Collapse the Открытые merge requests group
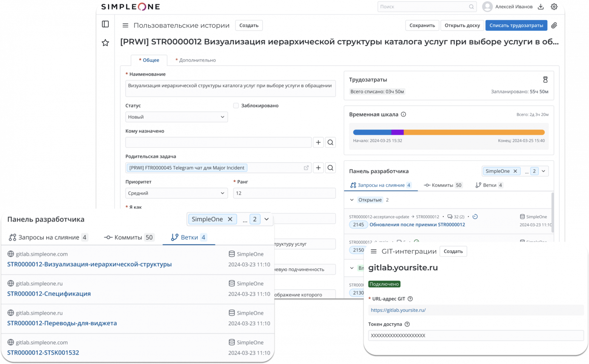 point(352,200)
